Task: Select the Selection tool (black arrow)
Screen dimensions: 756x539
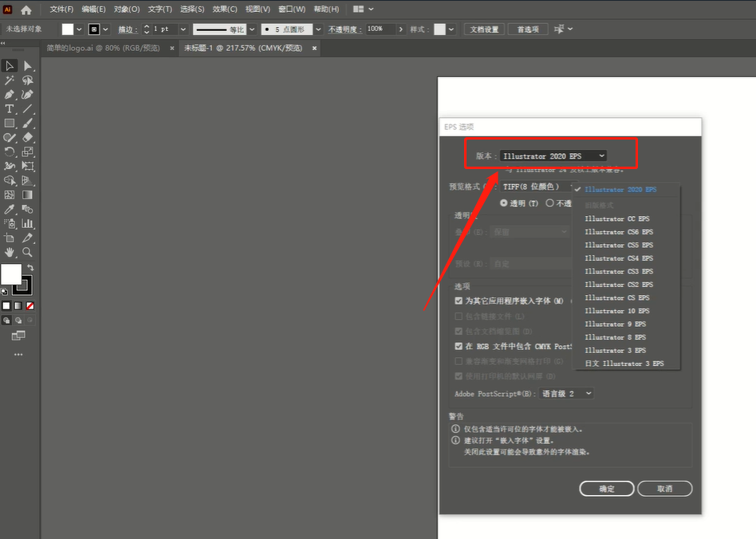Action: (9, 65)
